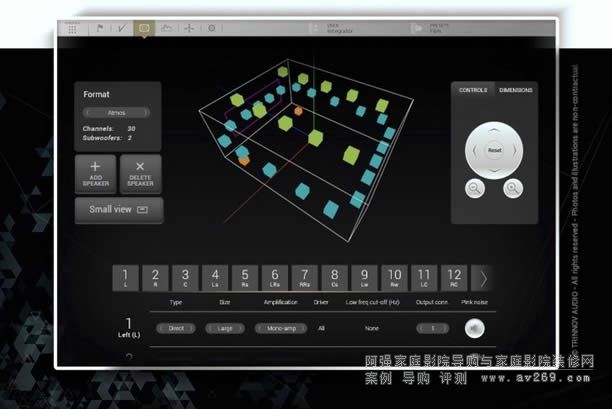
Task: Zoom out with the left magnifier button
Action: [476, 188]
